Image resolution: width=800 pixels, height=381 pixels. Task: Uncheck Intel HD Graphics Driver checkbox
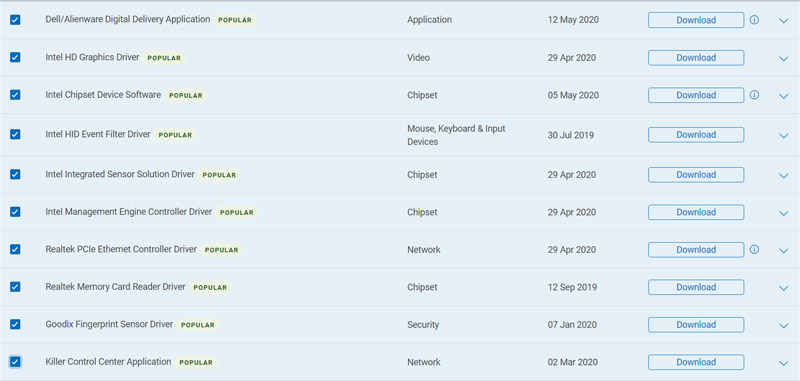click(x=15, y=57)
